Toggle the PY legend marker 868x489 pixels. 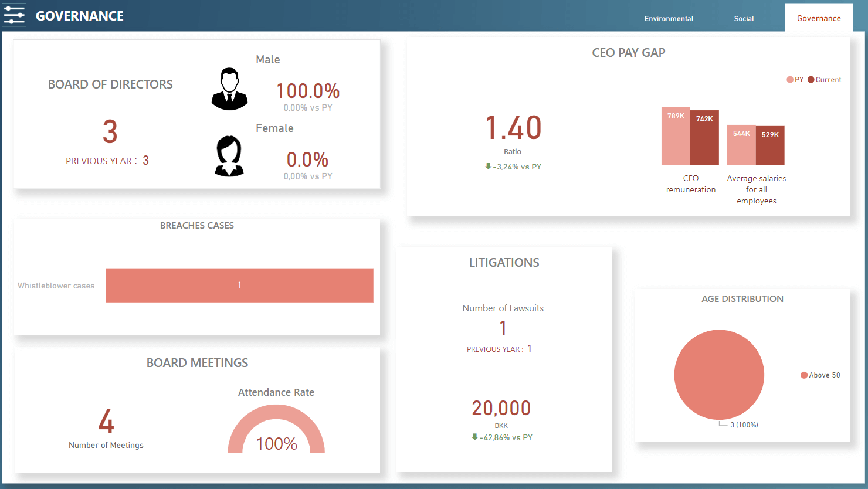790,80
